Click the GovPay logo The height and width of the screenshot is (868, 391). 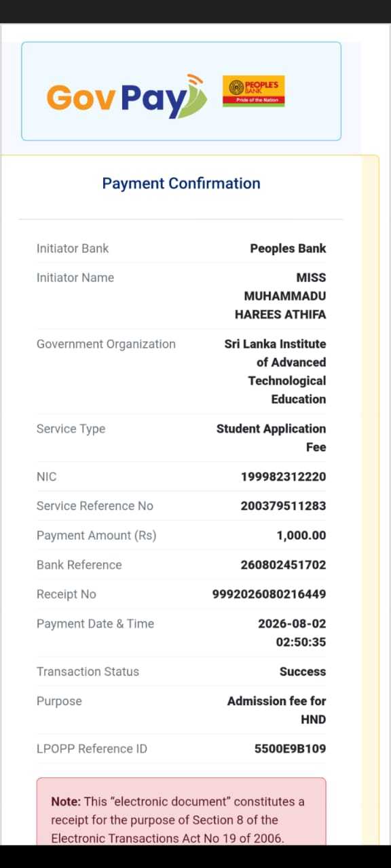(x=127, y=96)
